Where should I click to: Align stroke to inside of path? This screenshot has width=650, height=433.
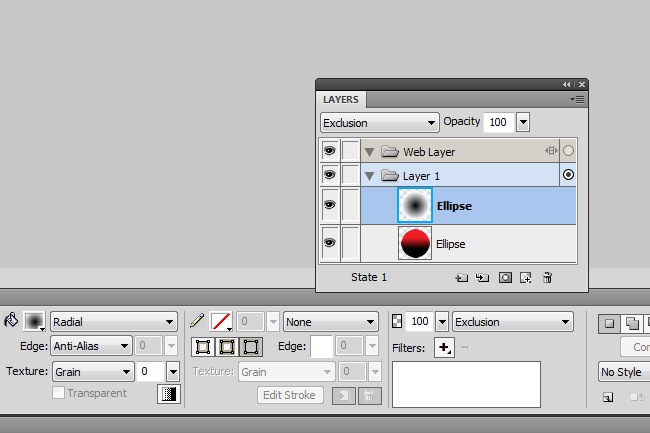click(201, 346)
